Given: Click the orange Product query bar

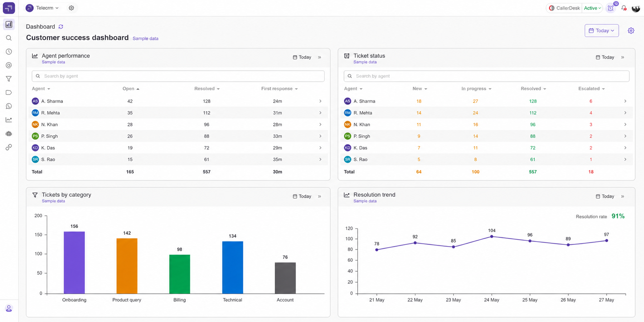Looking at the screenshot, I should [x=127, y=266].
